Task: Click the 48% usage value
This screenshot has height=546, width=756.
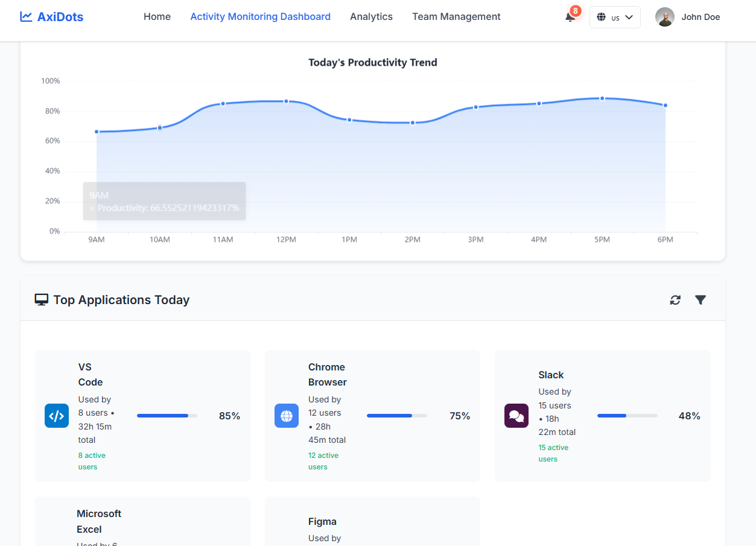Action: pos(689,416)
